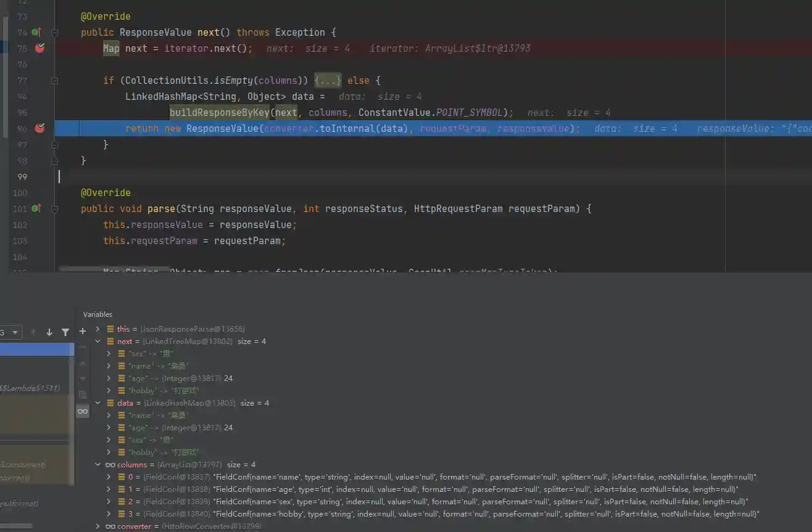
Task: Place cursor on 'this.requestParam' on line 103
Action: (150, 240)
